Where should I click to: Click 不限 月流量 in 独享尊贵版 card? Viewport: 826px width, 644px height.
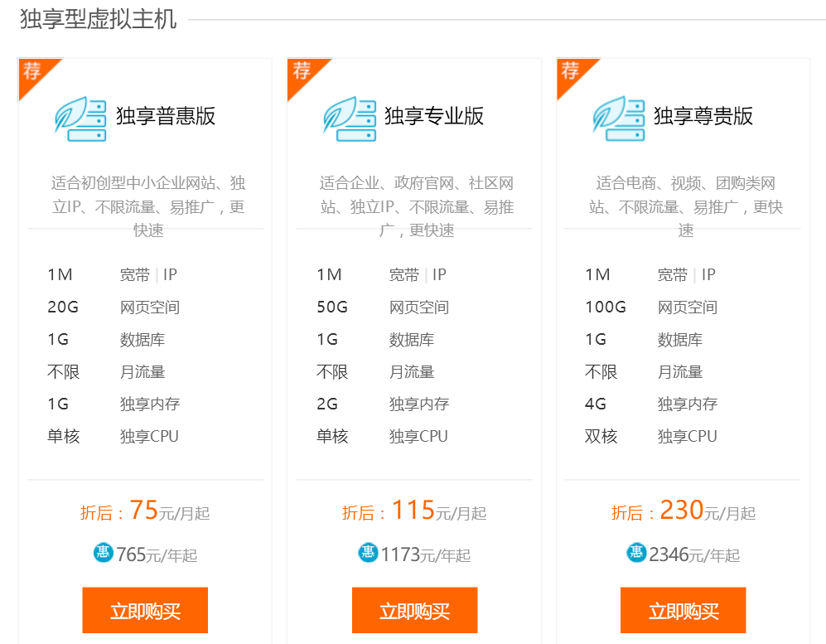tap(645, 372)
